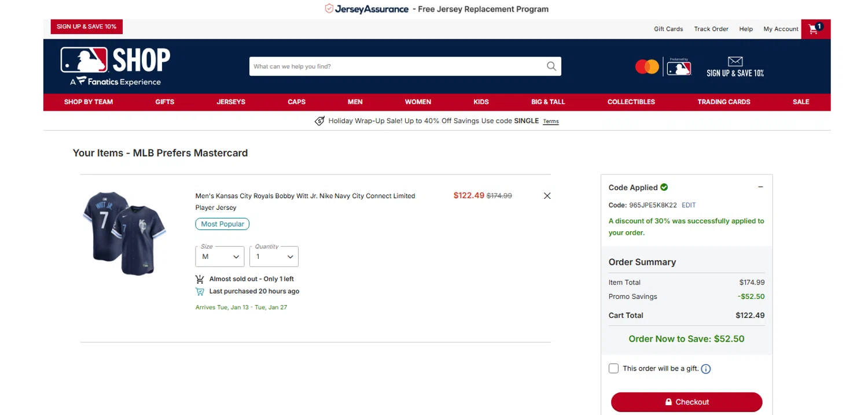Click EDIT next to the promo code

point(689,205)
